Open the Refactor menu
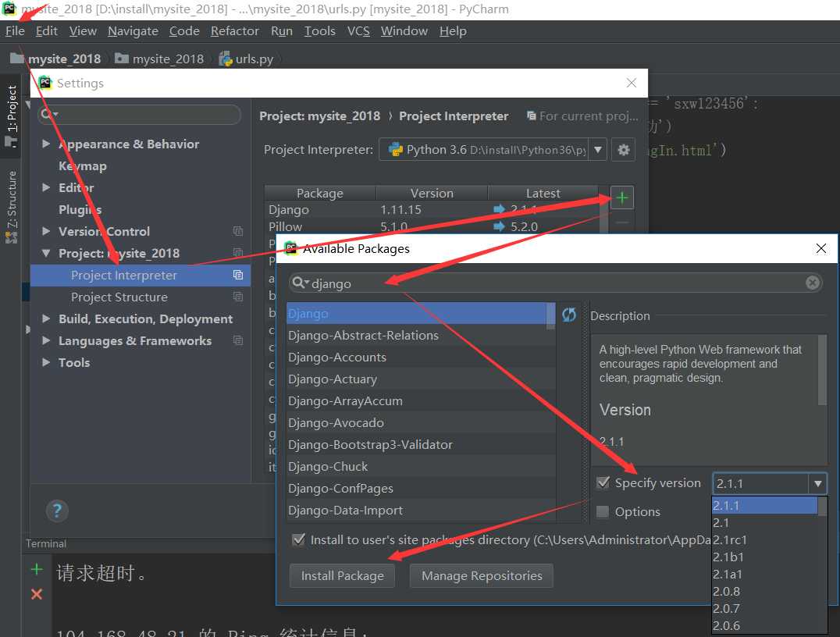 click(235, 31)
